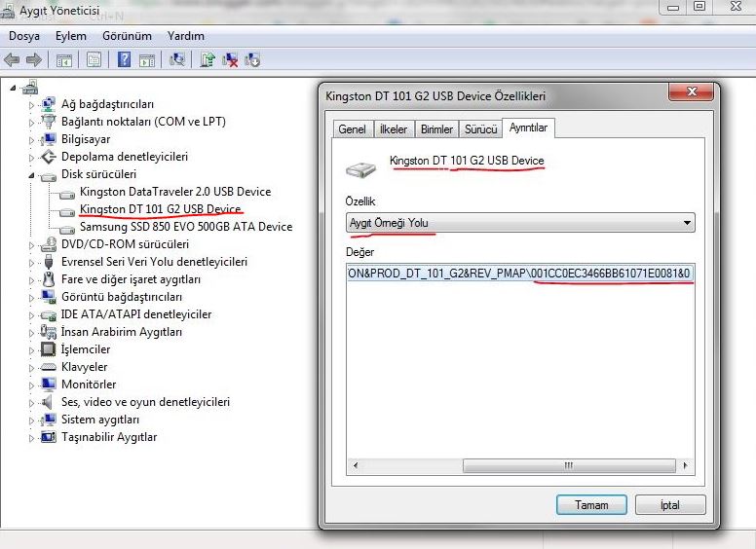The height and width of the screenshot is (549, 756).
Task: Click the Update driver software icon
Action: click(208, 59)
